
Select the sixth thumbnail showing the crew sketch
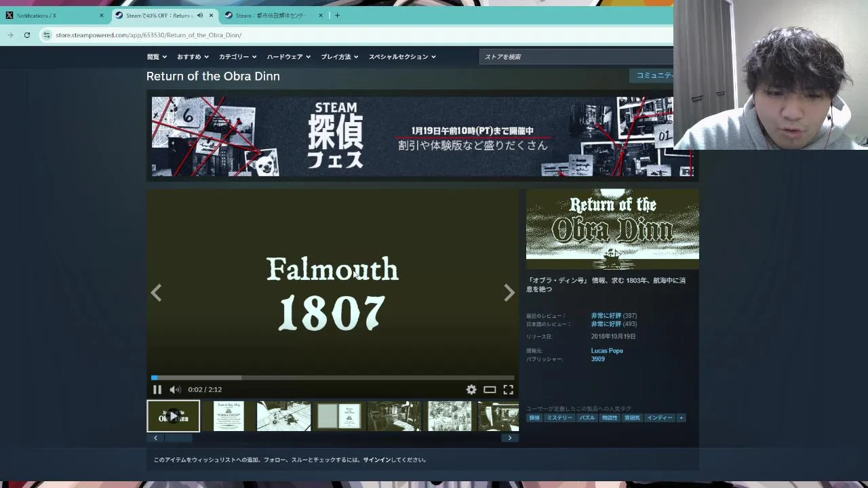point(449,416)
